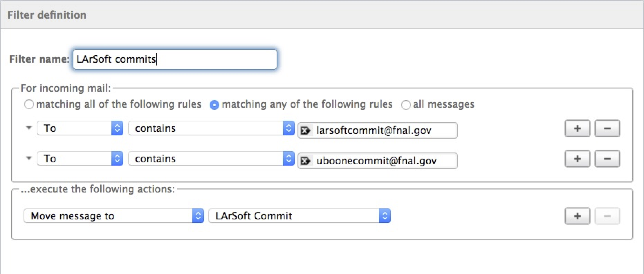The width and height of the screenshot is (644, 274).
Task: Collapse the first rule's disclosure triangle
Action: point(29,128)
